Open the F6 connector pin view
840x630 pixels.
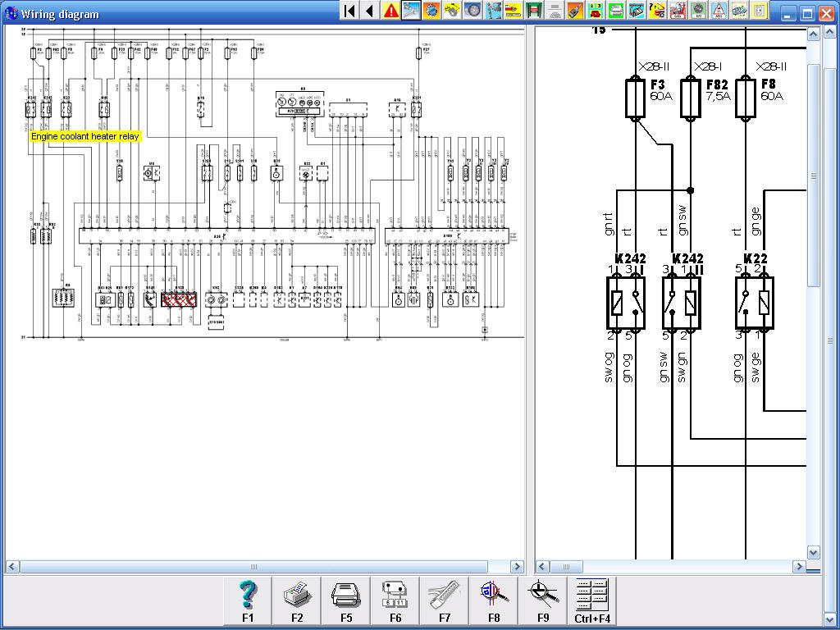[x=395, y=601]
